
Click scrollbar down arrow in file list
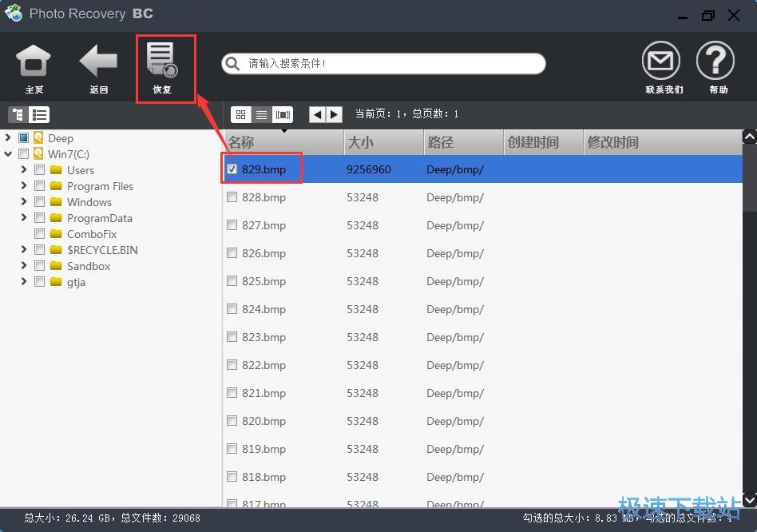tap(749, 500)
